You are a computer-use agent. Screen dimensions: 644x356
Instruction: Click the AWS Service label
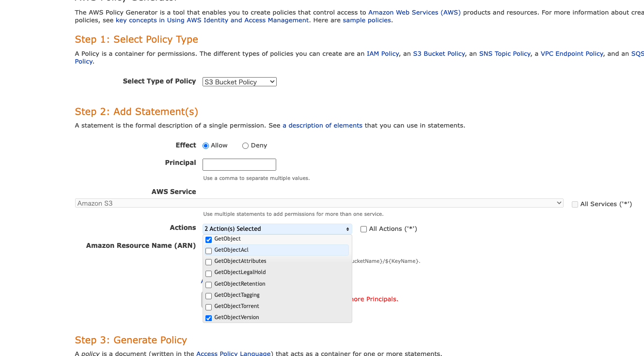(173, 192)
